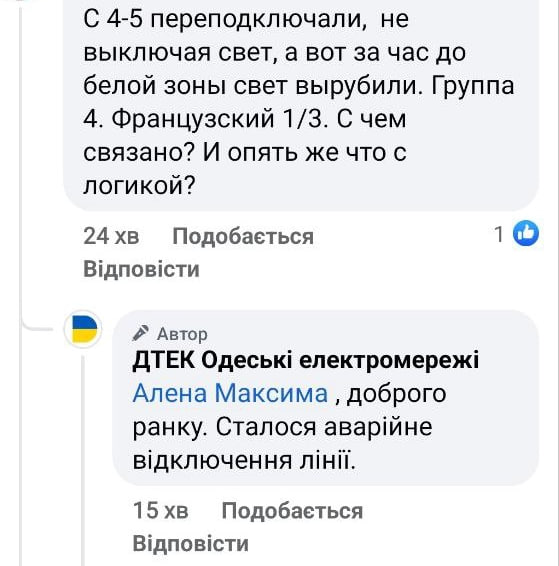This screenshot has width=559, height=566.
Task: Open the Ukrainian flag profile avatar
Action: click(83, 329)
